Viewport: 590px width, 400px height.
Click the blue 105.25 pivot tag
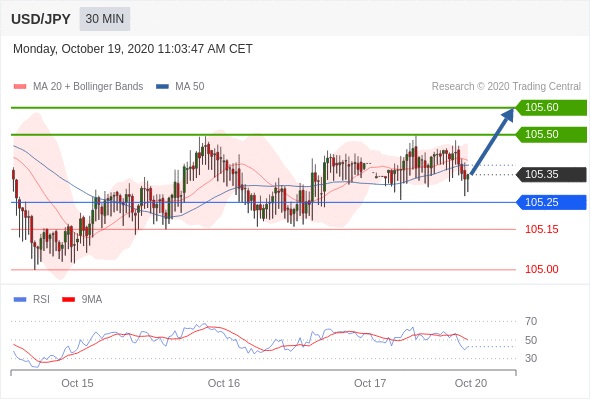click(x=551, y=202)
